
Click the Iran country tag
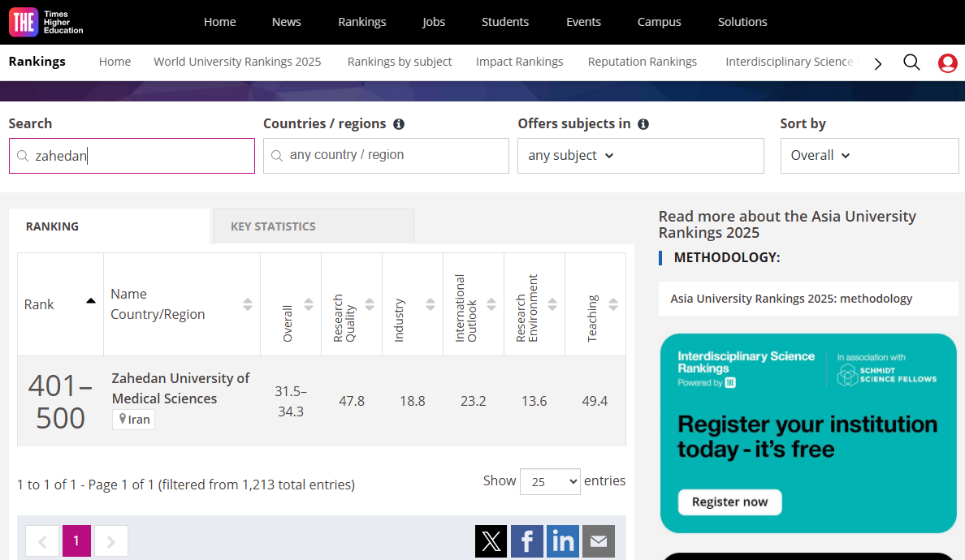point(133,420)
